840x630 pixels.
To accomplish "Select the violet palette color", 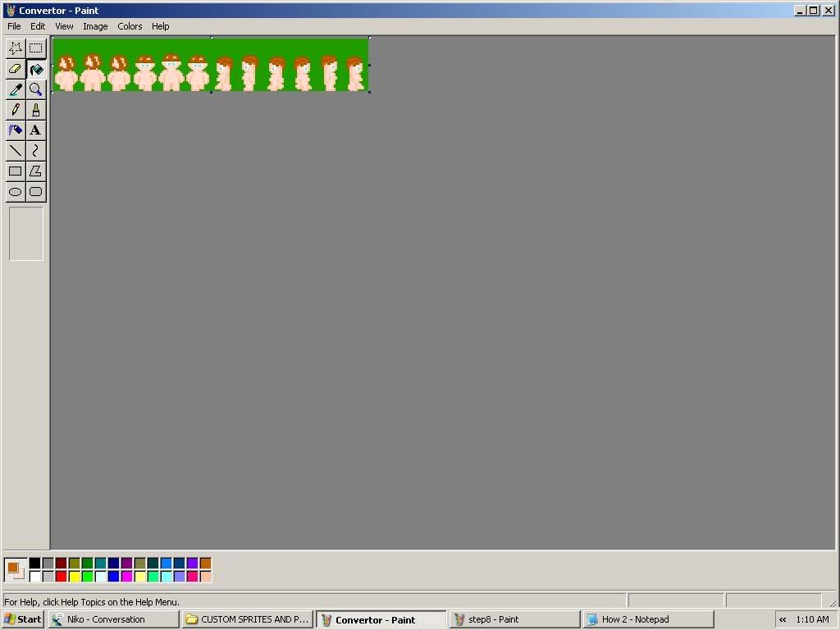I will [192, 563].
